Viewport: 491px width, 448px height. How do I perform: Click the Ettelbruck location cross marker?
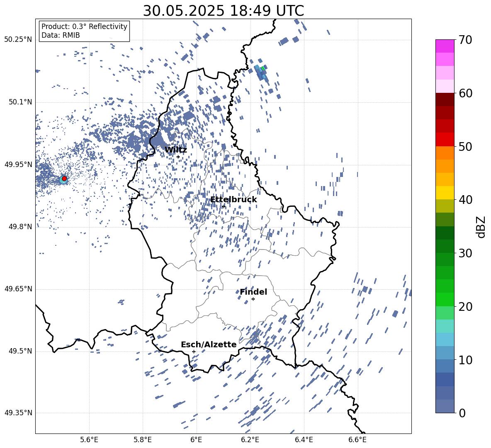click(223, 206)
